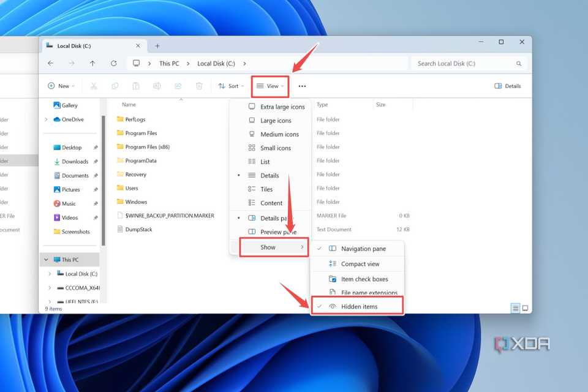Screen dimensions: 588x392
Task: Open the New dropdown menu
Action: pyautogui.click(x=61, y=86)
